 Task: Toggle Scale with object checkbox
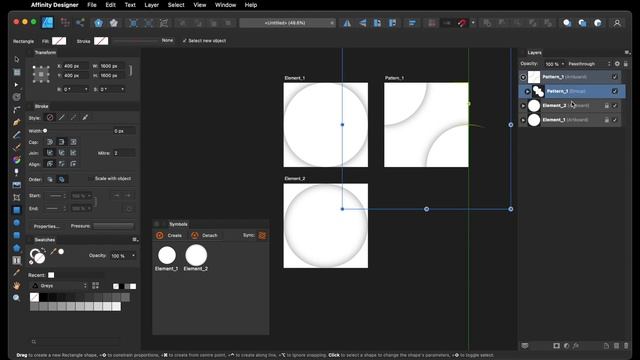(x=91, y=179)
